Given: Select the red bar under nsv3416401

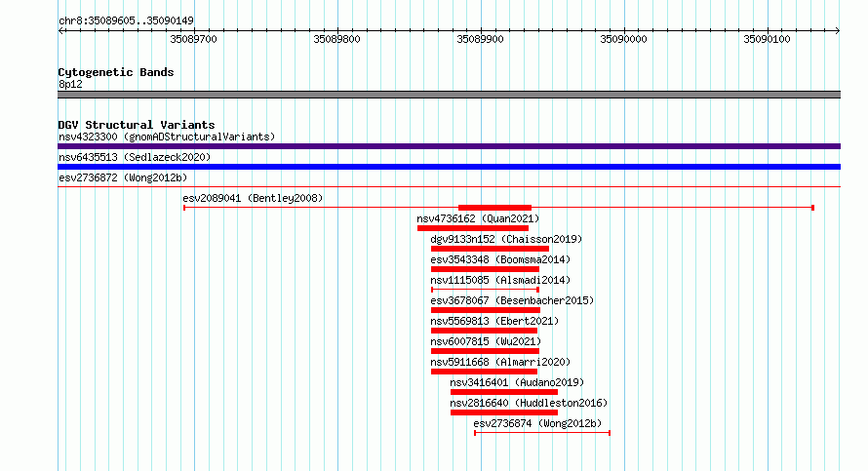Looking at the screenshot, I should (x=504, y=392).
